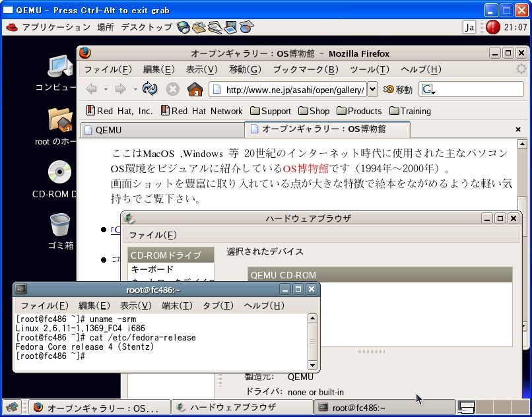Click the terminal window's title bar icon
Image resolution: width=532 pixels, height=417 pixels.
click(x=21, y=289)
